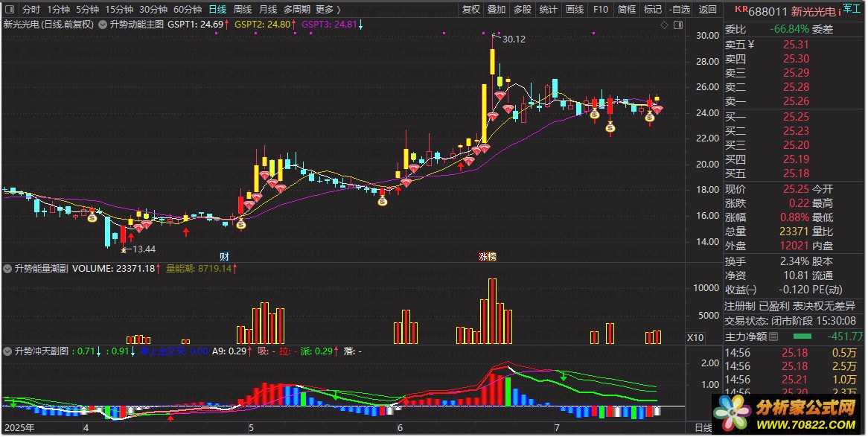Expand the 升势能量潮副 indicator dropdown
Screen dimensions: 868x437
point(7,269)
